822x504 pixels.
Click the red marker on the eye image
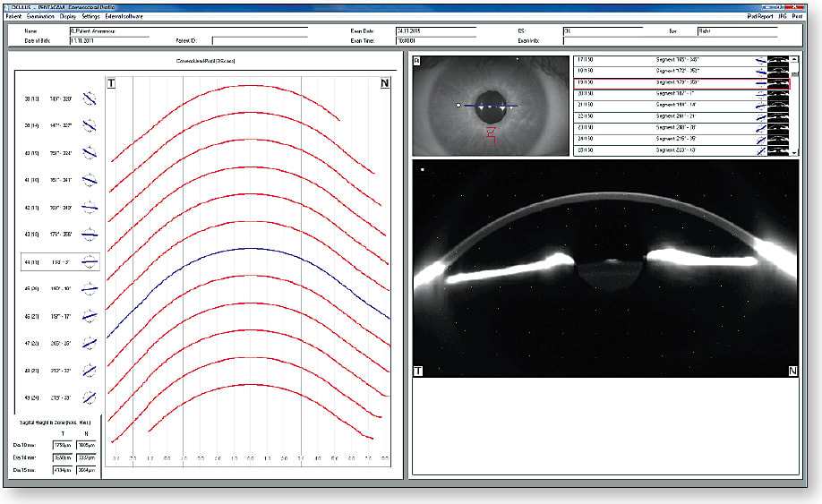coord(491,136)
